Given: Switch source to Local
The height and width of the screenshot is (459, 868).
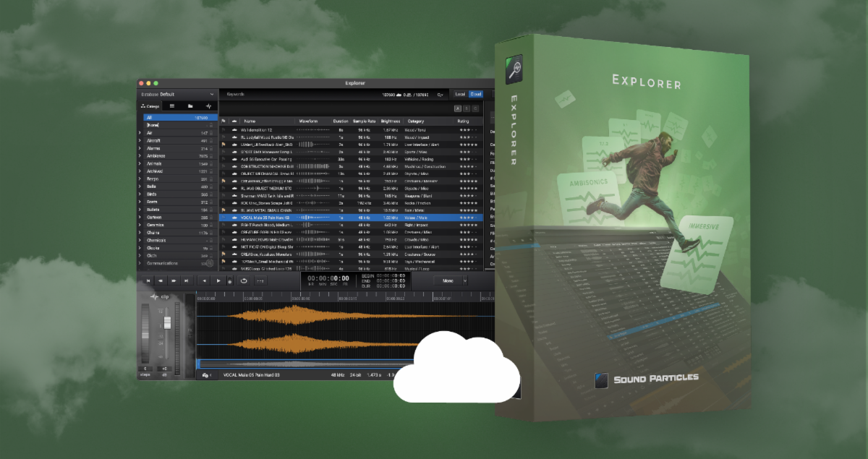Looking at the screenshot, I should [460, 94].
